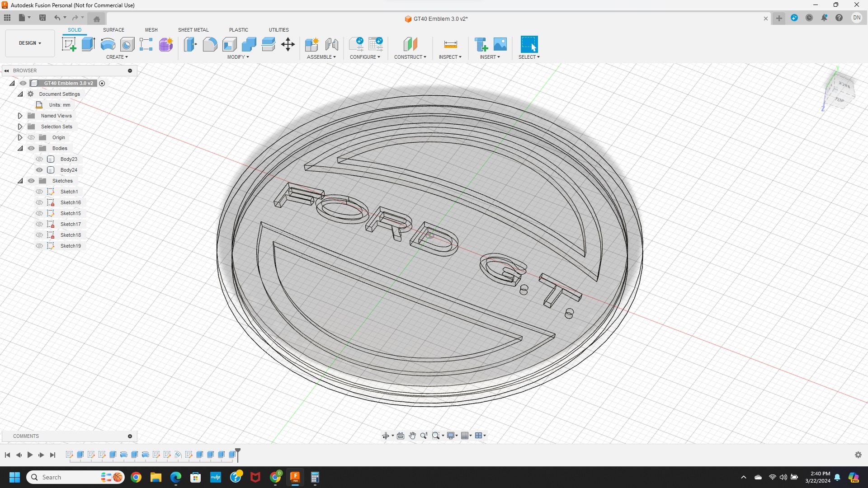This screenshot has width=868, height=488.
Task: Click the timeline end marker
Action: click(238, 455)
